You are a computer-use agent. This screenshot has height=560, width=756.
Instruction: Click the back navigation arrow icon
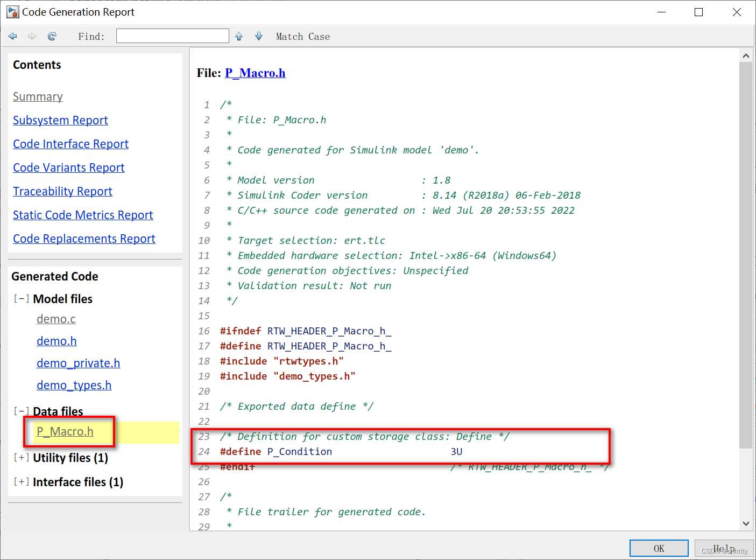pyautogui.click(x=13, y=36)
